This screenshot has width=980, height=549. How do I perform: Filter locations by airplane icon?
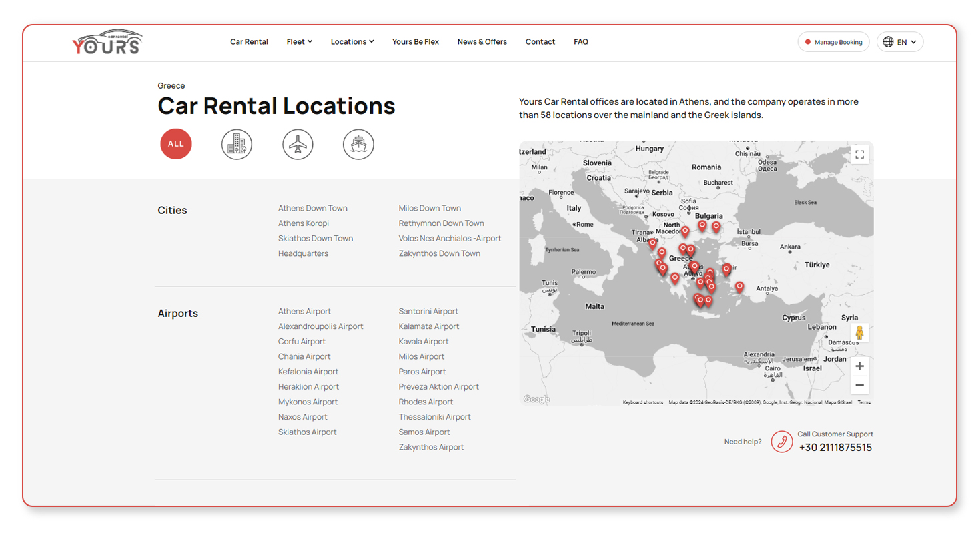(298, 145)
